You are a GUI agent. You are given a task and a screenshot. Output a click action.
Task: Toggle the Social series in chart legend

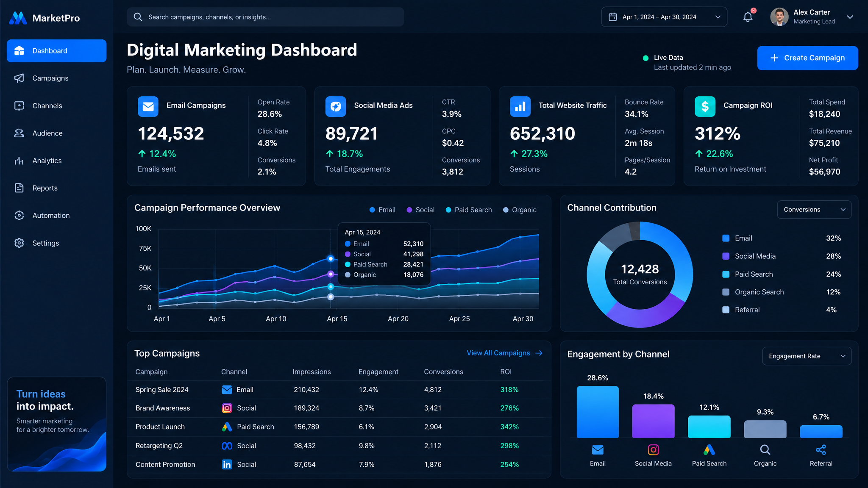pos(420,210)
